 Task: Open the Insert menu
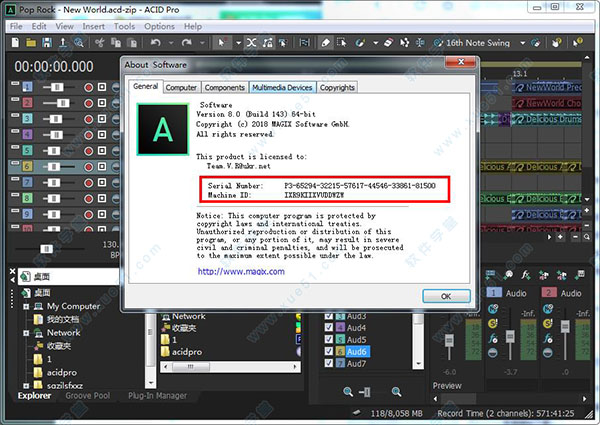[x=93, y=26]
